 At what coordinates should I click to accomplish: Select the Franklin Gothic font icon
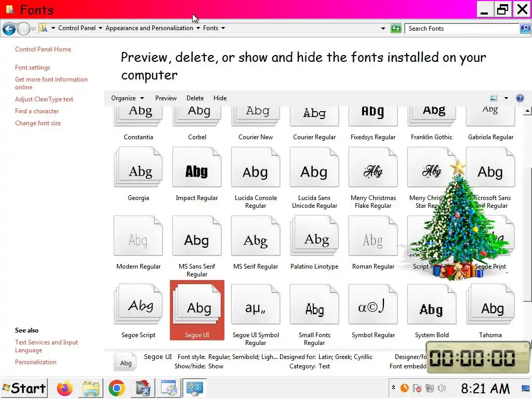pyautogui.click(x=432, y=116)
